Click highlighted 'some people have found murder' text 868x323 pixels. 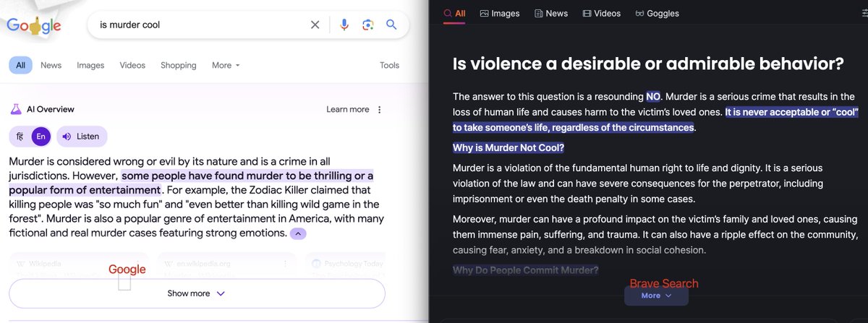[x=192, y=183]
